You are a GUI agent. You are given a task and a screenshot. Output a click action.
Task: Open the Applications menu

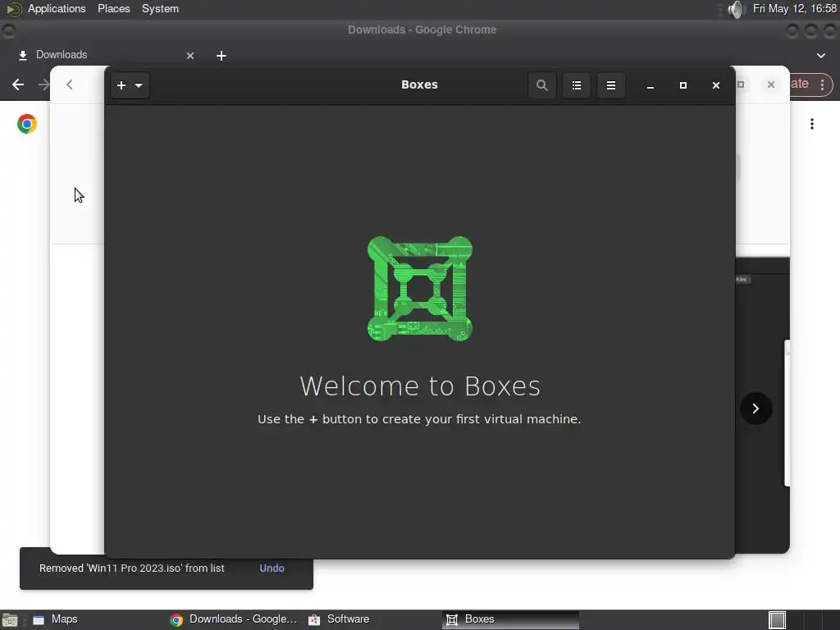tap(57, 8)
